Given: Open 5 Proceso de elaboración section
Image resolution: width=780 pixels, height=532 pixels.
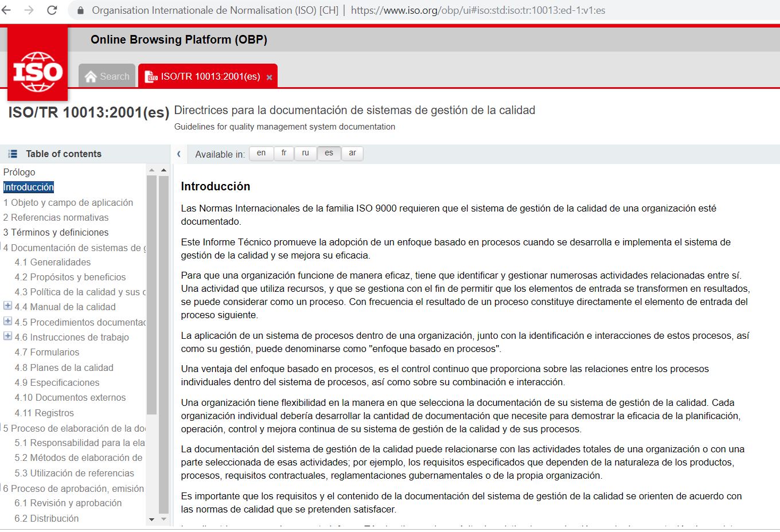Looking at the screenshot, I should point(75,428).
